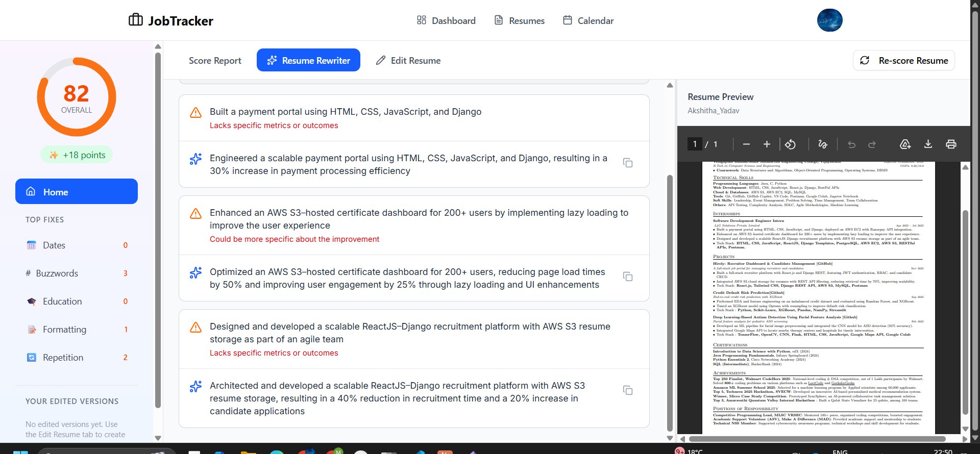This screenshot has width=980, height=454.
Task: Click the taskbar weather temperature
Action: click(695, 451)
